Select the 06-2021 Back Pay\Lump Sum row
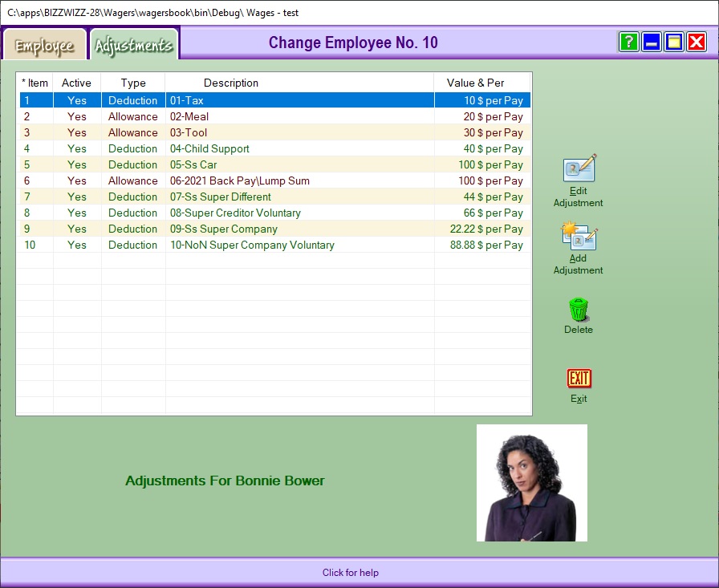The height and width of the screenshot is (588, 719). click(x=275, y=180)
